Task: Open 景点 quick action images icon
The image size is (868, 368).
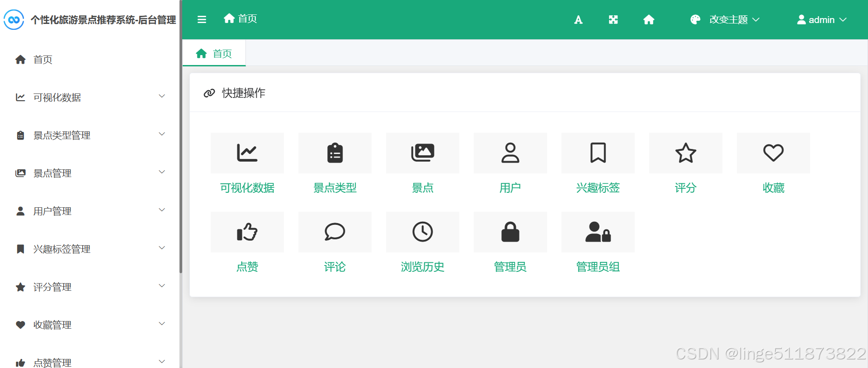Action: tap(423, 153)
